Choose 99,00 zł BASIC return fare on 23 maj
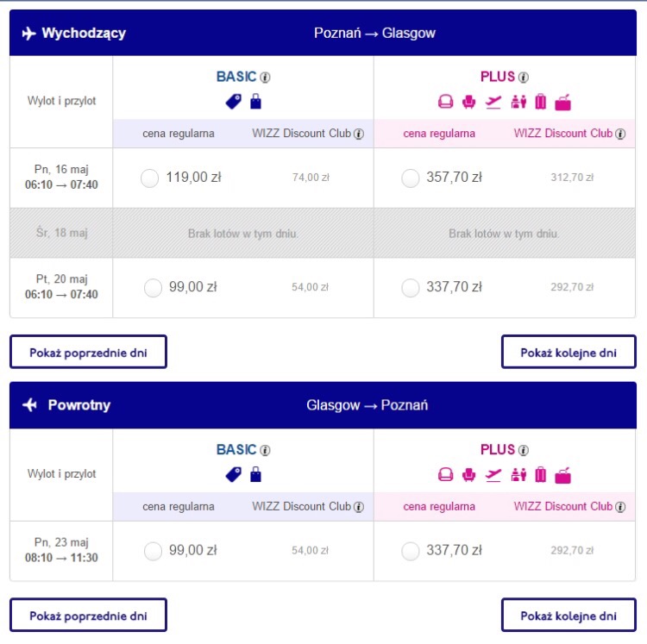Image resolution: width=647 pixels, height=644 pixels. click(153, 551)
